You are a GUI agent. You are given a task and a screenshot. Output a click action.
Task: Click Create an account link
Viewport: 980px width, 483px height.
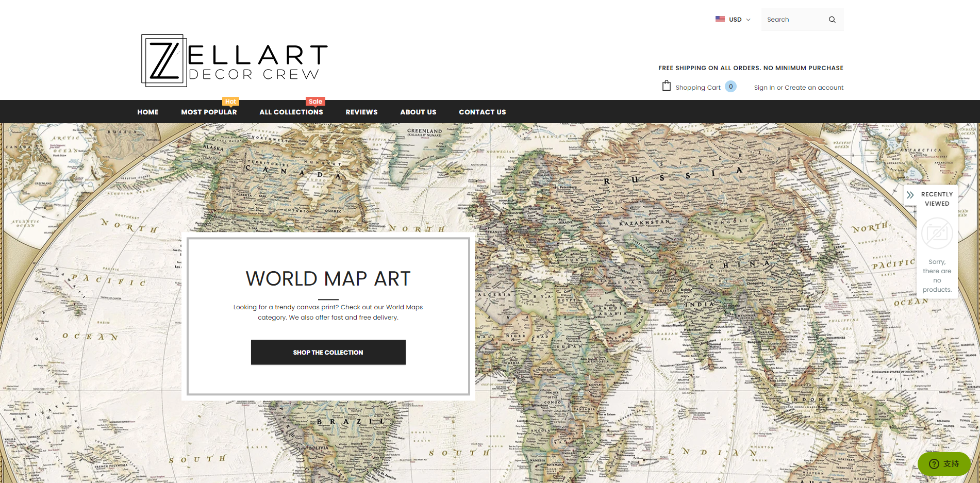(814, 88)
